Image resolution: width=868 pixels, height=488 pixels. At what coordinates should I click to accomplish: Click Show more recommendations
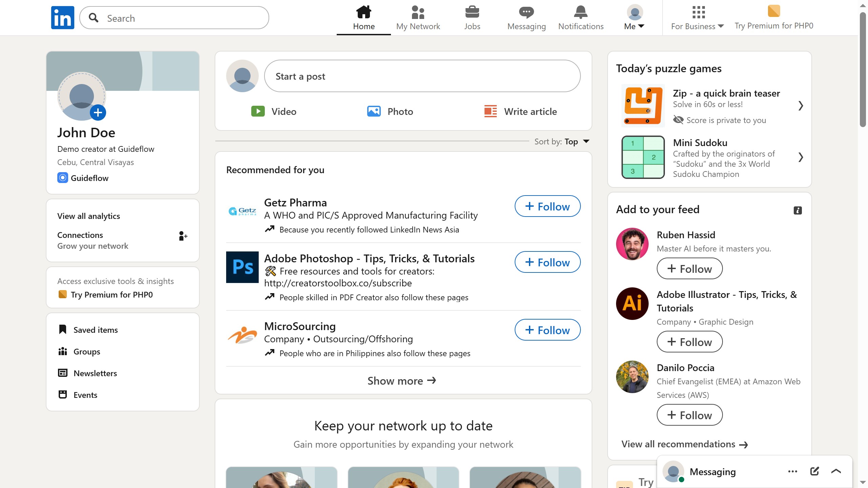click(x=402, y=381)
